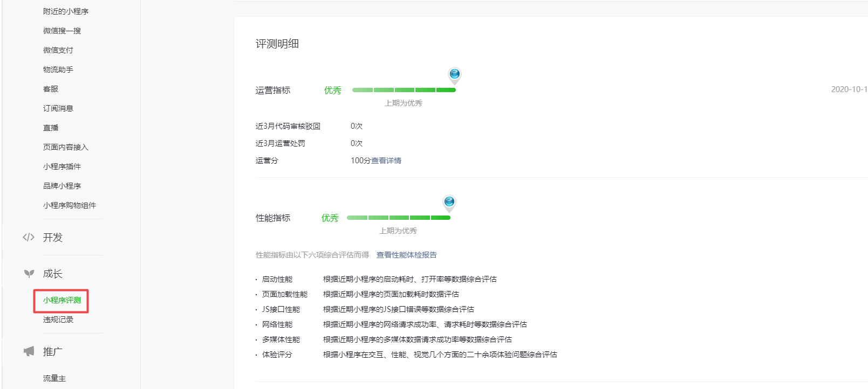
Task: Click the 推广 megaphone icon
Action: [29, 351]
